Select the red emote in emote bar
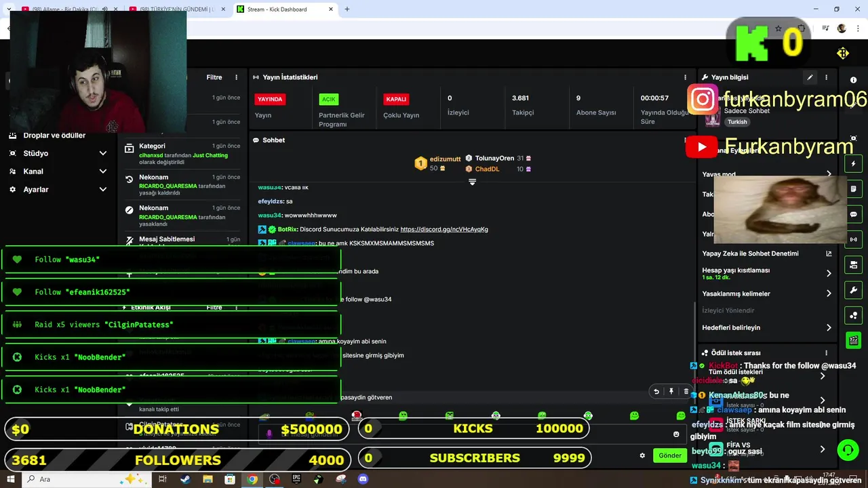 tap(357, 415)
